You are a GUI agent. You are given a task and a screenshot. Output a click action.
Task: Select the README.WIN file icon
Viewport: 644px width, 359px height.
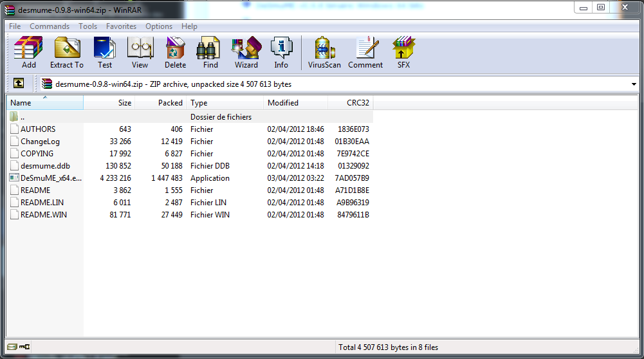[14, 215]
